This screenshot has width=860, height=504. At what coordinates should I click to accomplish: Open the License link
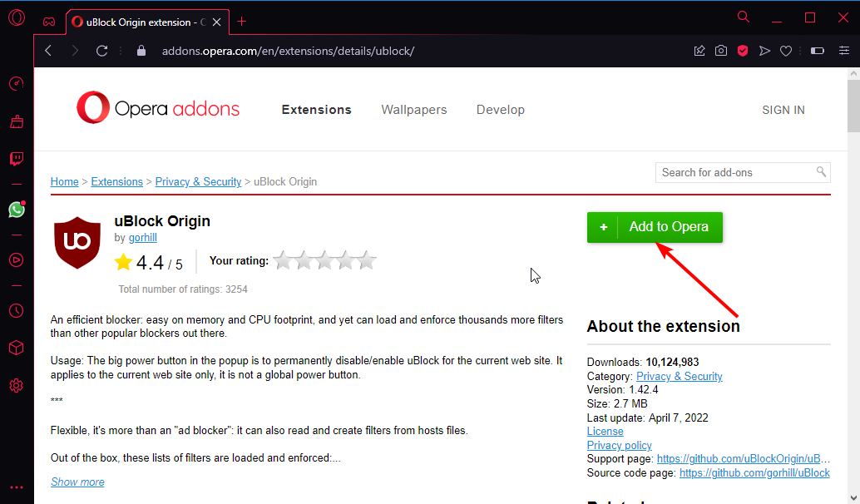pos(605,431)
